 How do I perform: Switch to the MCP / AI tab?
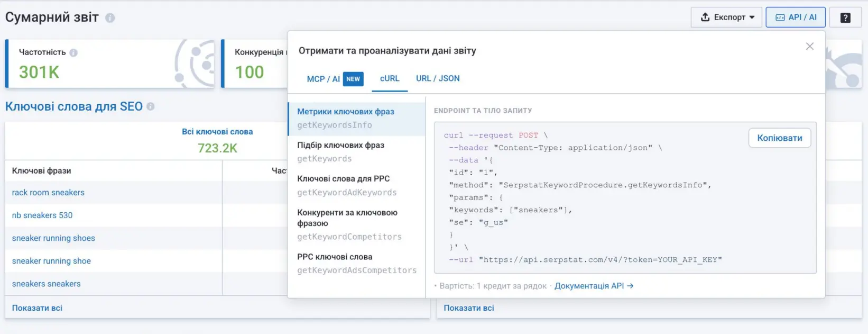coord(323,79)
